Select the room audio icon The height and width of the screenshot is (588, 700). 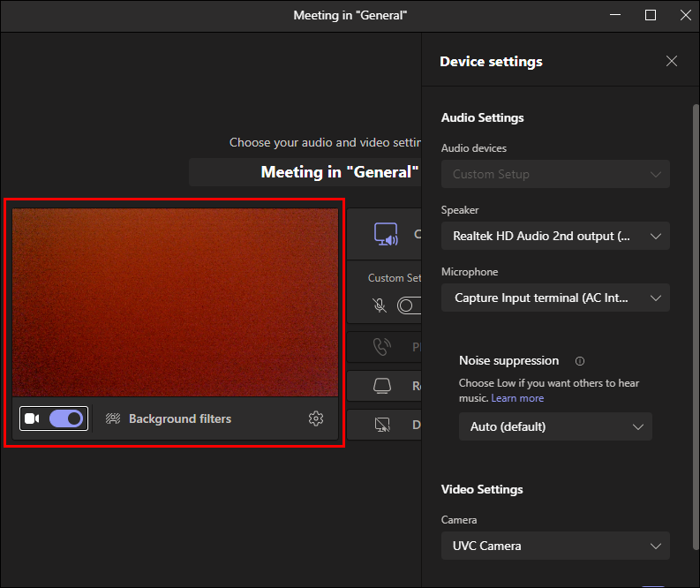coord(382,386)
